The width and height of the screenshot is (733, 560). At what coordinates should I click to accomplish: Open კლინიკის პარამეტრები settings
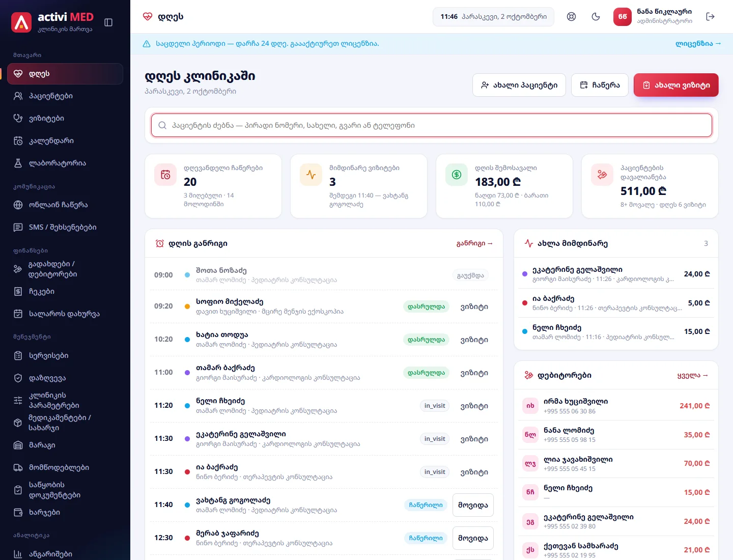pyautogui.click(x=65, y=401)
